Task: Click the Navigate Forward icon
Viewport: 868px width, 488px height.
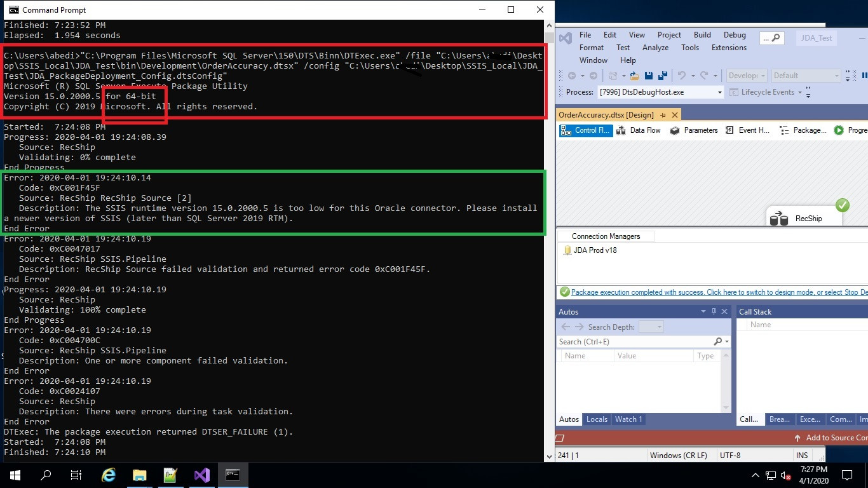Action: 593,76
